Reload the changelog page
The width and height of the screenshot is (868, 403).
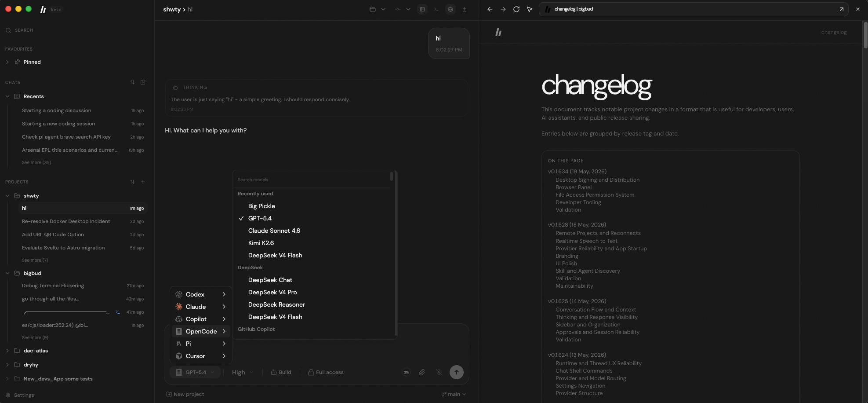click(x=516, y=9)
